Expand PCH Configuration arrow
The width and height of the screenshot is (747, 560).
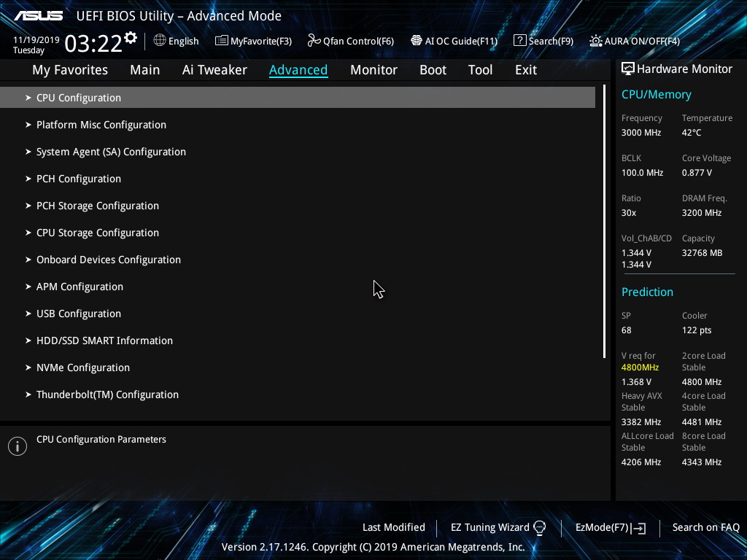coord(28,179)
